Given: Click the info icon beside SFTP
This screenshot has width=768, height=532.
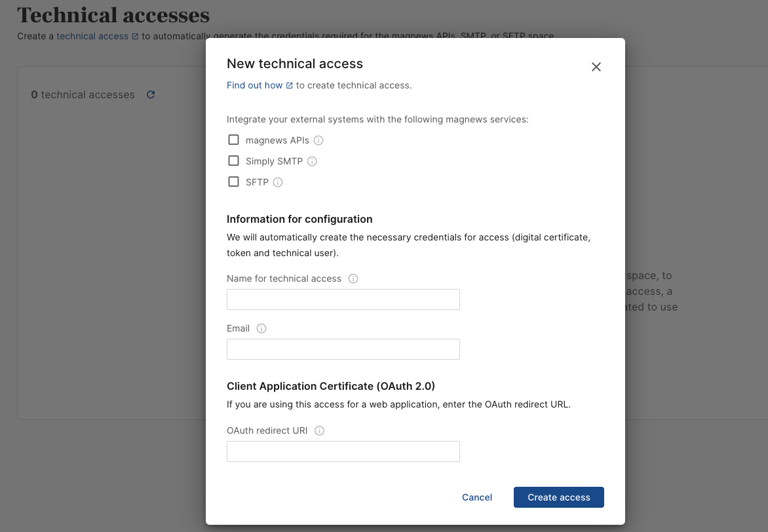Looking at the screenshot, I should [x=278, y=182].
